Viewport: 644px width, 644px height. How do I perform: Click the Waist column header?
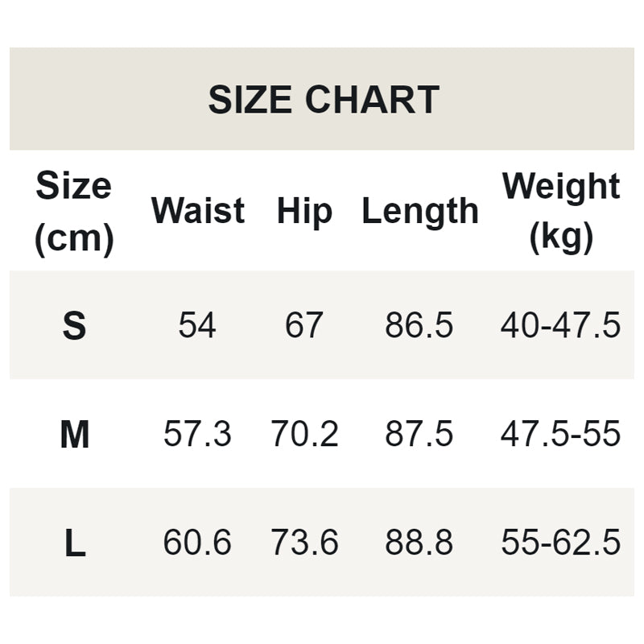(198, 211)
